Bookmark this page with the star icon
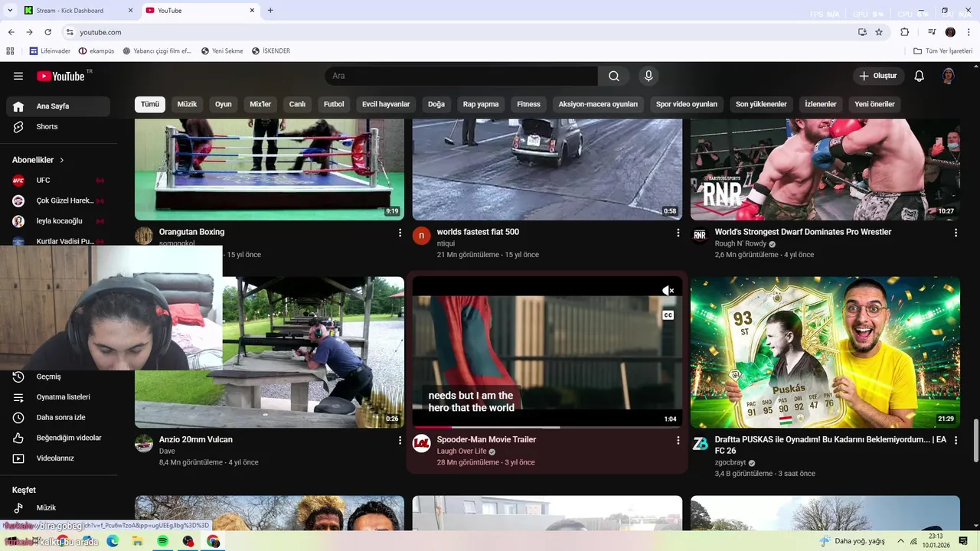Viewport: 980px width, 551px height. click(879, 32)
